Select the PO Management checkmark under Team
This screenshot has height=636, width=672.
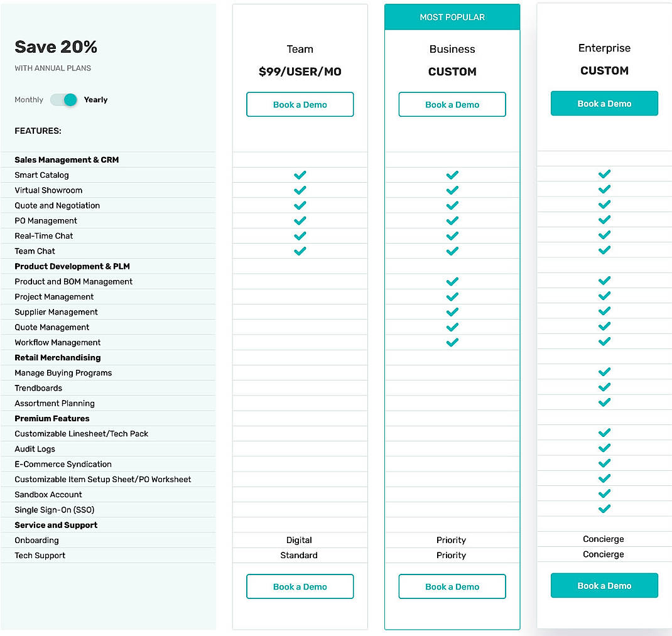pyautogui.click(x=300, y=220)
